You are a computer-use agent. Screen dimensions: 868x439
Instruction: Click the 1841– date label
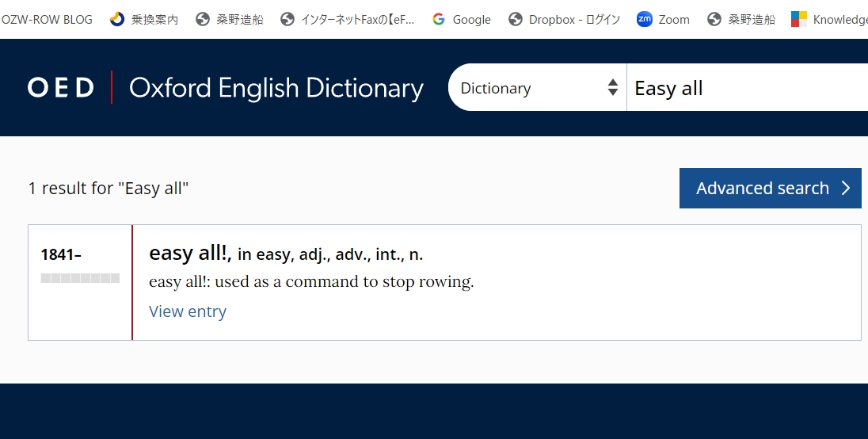point(61,254)
